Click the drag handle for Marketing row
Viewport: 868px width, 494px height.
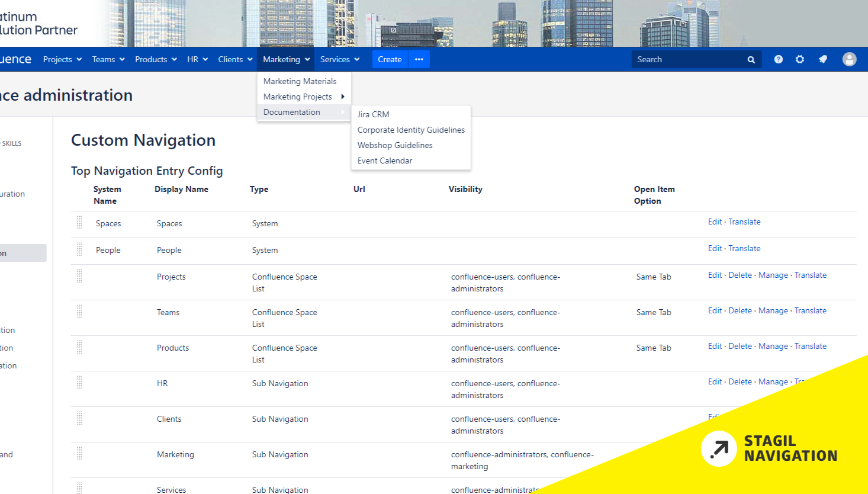pyautogui.click(x=79, y=454)
